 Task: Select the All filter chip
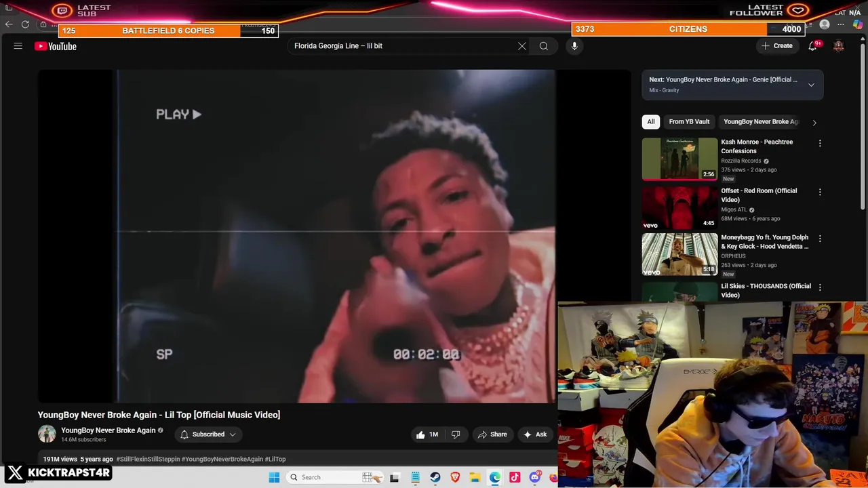click(651, 122)
